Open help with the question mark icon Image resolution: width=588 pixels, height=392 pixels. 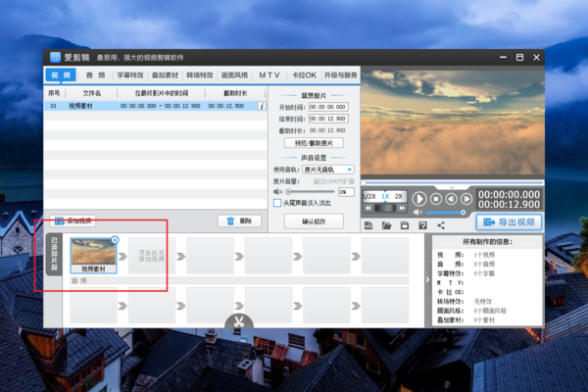pyautogui.click(x=422, y=225)
